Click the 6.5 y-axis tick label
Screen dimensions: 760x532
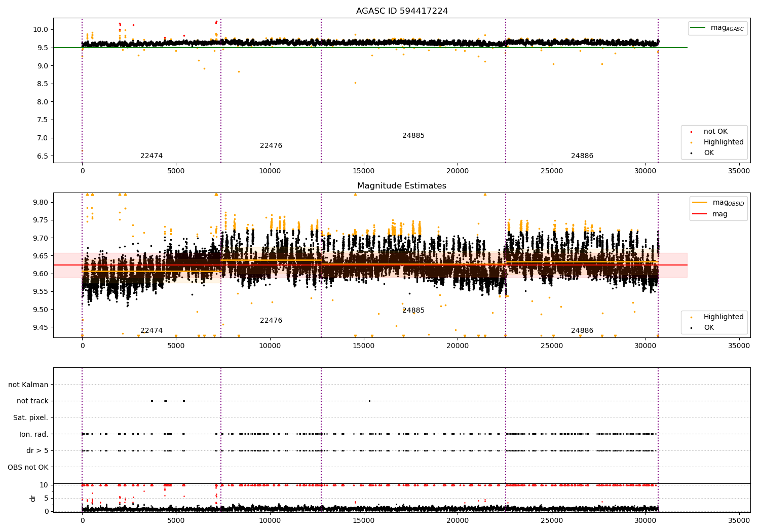pos(42,156)
